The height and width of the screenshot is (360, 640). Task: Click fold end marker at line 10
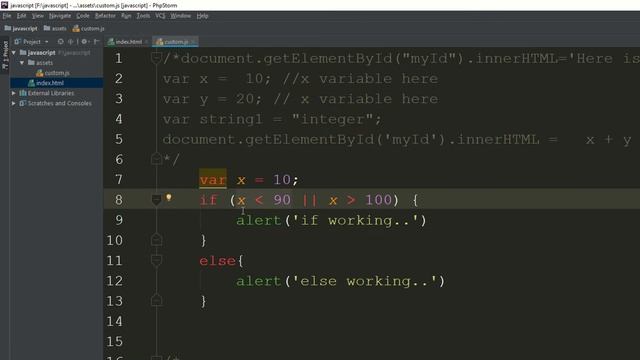156,240
